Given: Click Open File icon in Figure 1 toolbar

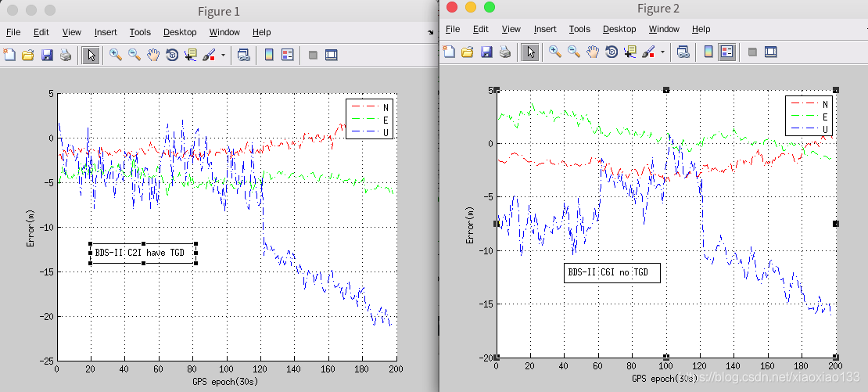Looking at the screenshot, I should click(27, 55).
